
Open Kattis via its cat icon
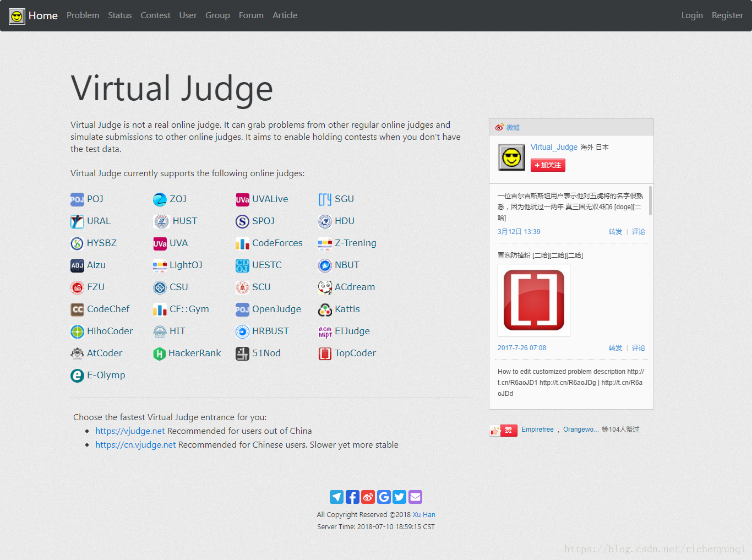325,309
